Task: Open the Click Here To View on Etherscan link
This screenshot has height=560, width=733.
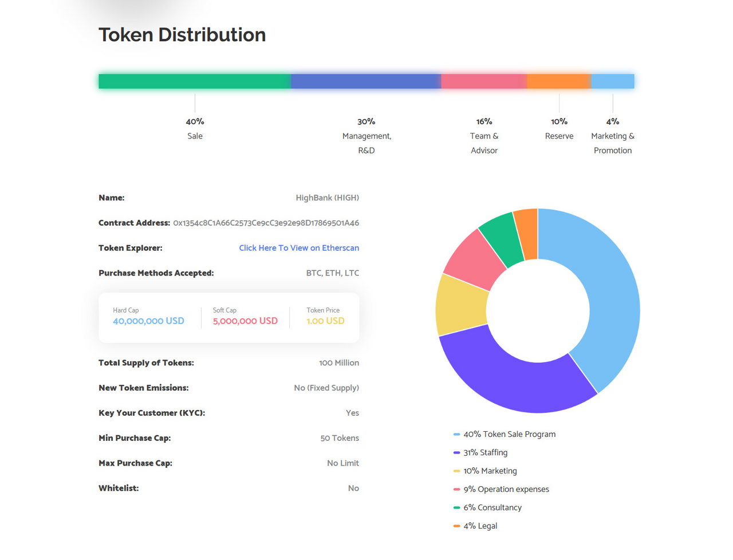Action: 299,248
